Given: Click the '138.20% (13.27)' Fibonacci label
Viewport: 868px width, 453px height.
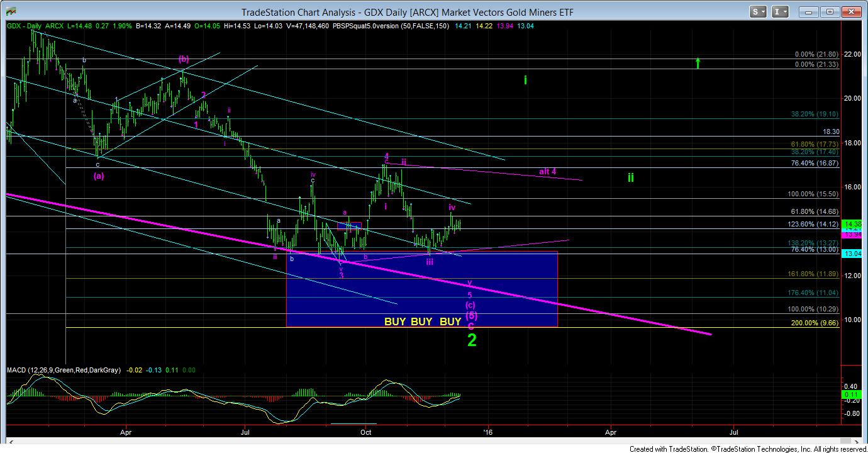Looking at the screenshot, I should pyautogui.click(x=814, y=242).
